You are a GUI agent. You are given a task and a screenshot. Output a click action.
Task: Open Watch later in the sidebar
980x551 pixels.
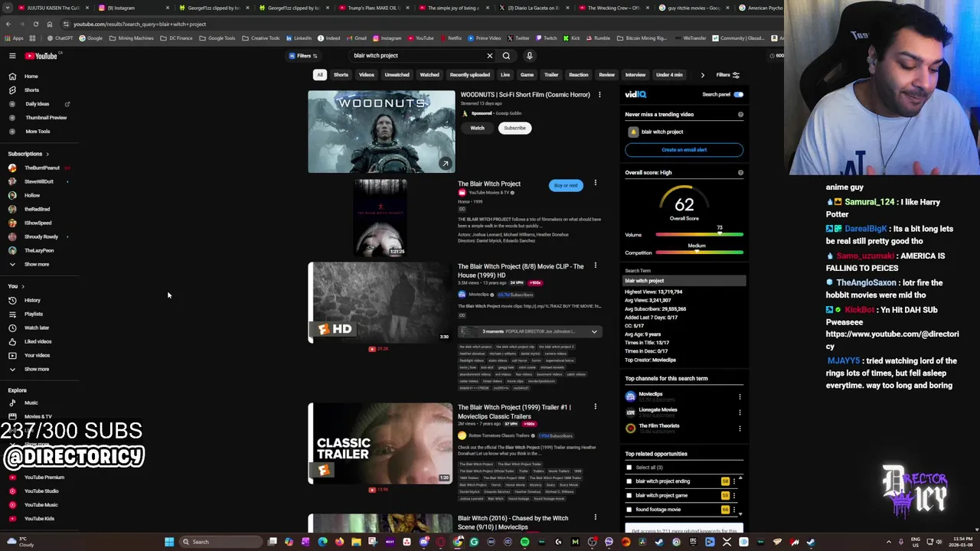click(x=36, y=328)
